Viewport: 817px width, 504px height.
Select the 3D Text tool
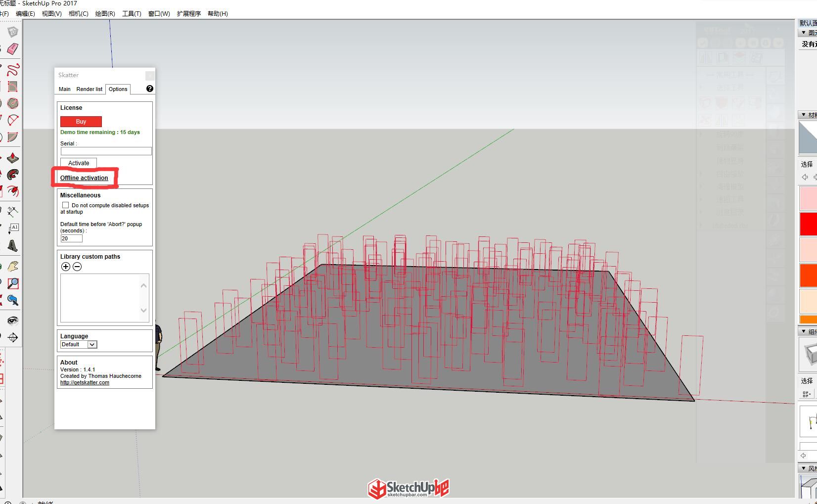(12, 245)
